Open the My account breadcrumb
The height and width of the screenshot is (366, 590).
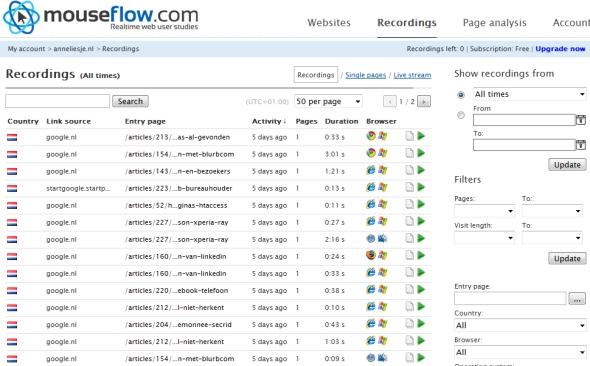point(26,49)
